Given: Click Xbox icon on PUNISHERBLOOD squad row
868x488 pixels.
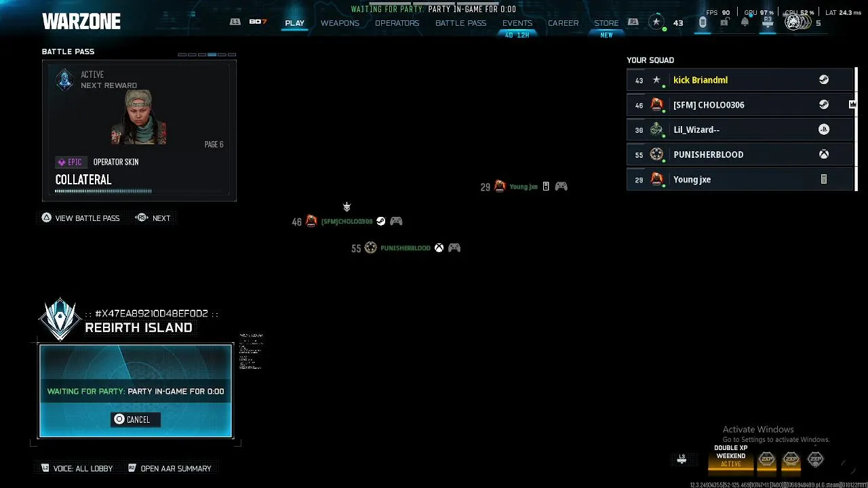Looking at the screenshot, I should [824, 155].
